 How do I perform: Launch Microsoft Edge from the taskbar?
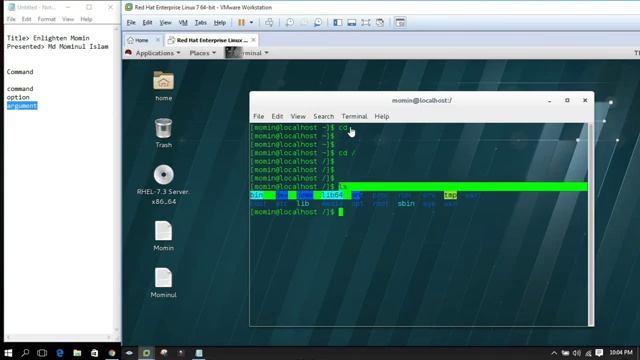pos(60,353)
